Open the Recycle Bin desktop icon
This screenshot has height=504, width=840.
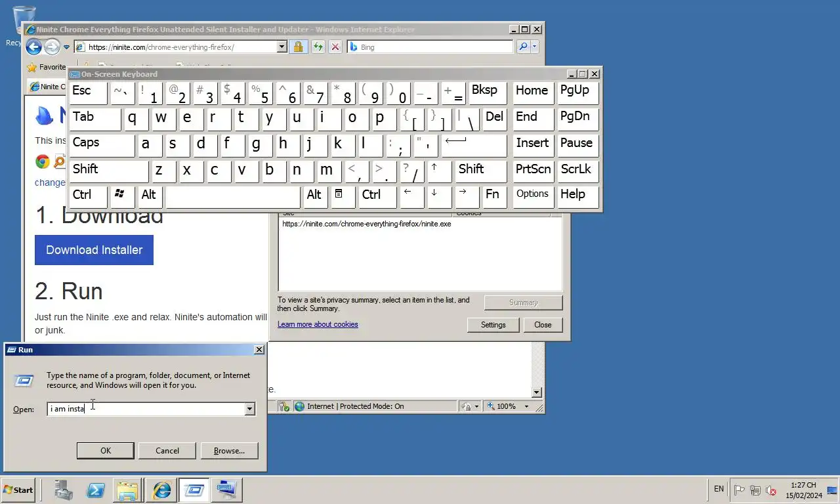pyautogui.click(x=24, y=26)
